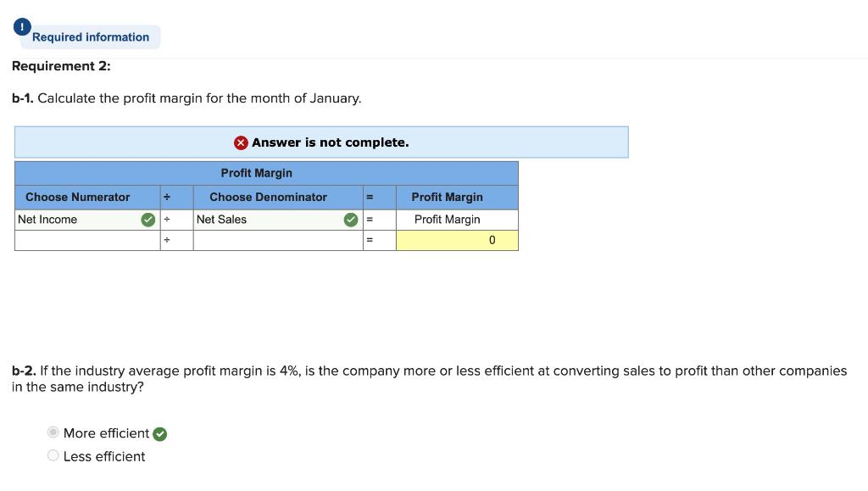868x491 pixels.
Task: Click the empty denominator cell in row two
Action: click(276, 240)
